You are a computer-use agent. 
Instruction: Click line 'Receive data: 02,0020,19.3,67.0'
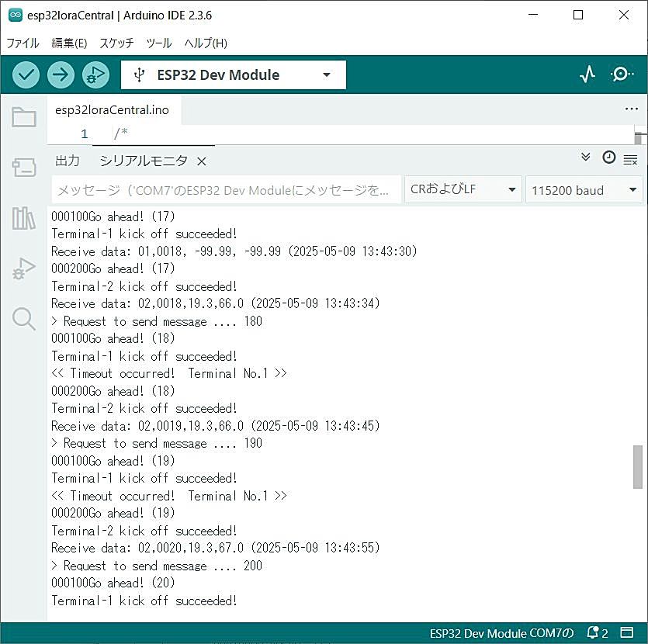215,548
